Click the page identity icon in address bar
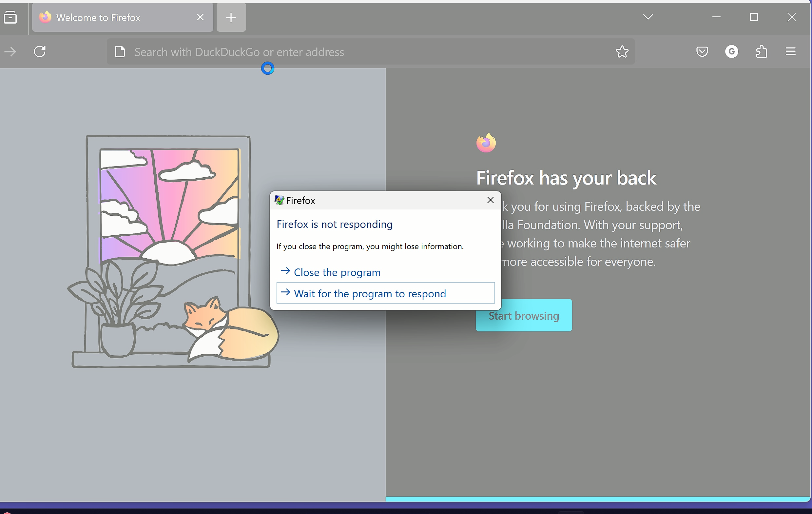Viewport: 812px width, 514px height. coord(120,52)
